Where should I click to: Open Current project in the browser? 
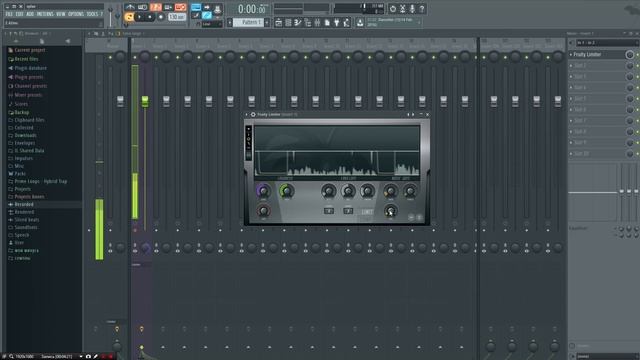pos(30,50)
